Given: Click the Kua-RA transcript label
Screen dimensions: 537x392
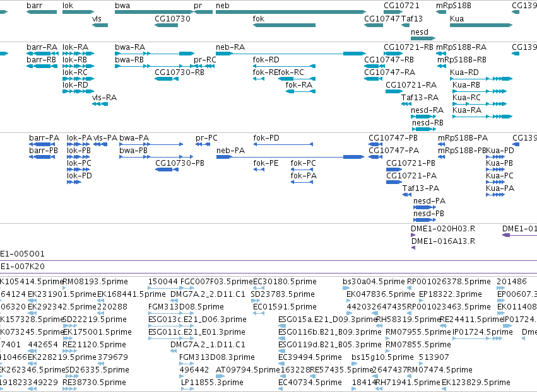Looking at the screenshot, I should click(x=467, y=110).
